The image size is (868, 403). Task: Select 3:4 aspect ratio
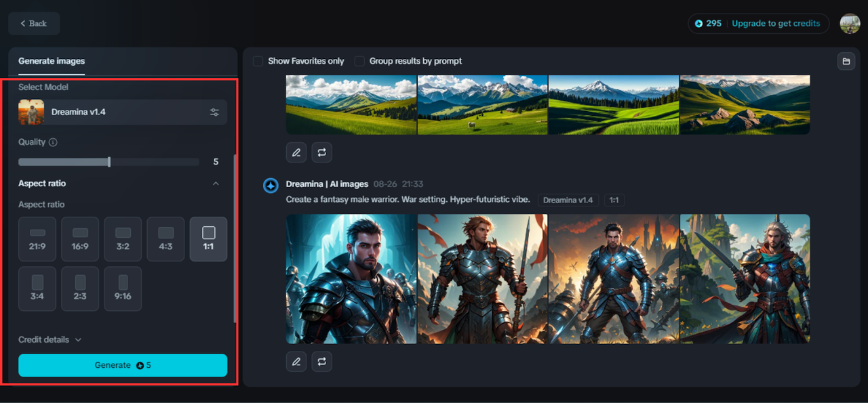click(37, 289)
